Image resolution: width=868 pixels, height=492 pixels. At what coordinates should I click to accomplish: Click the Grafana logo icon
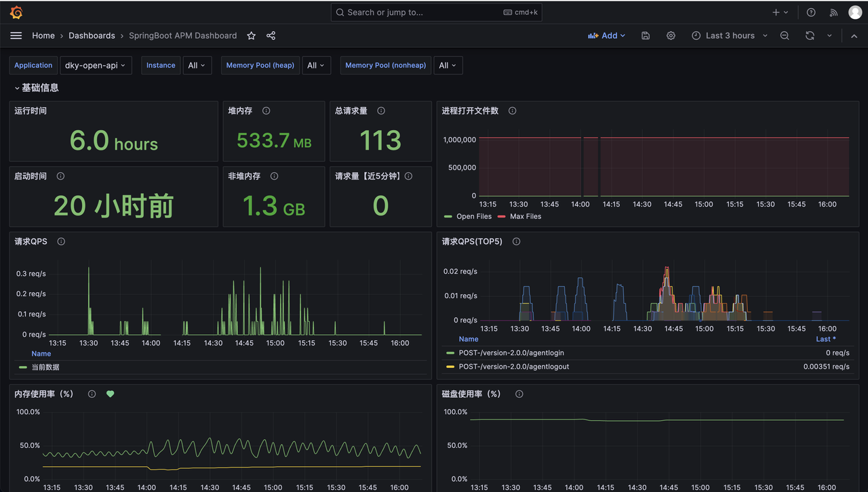click(17, 12)
